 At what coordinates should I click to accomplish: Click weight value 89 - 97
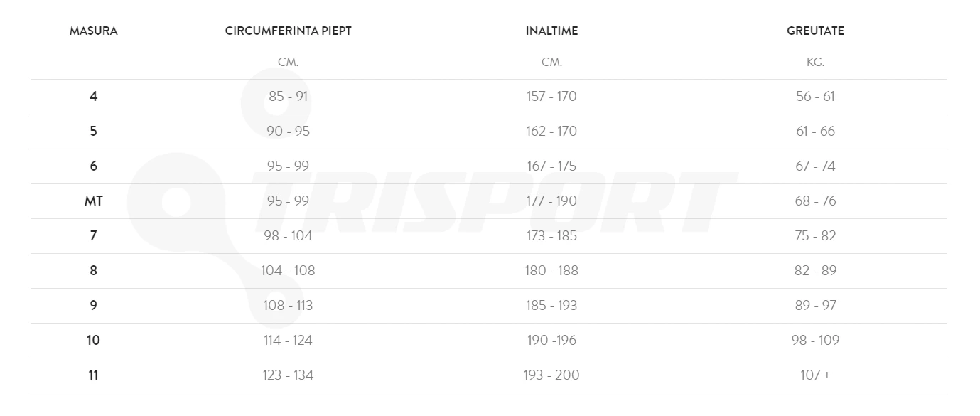(x=815, y=306)
